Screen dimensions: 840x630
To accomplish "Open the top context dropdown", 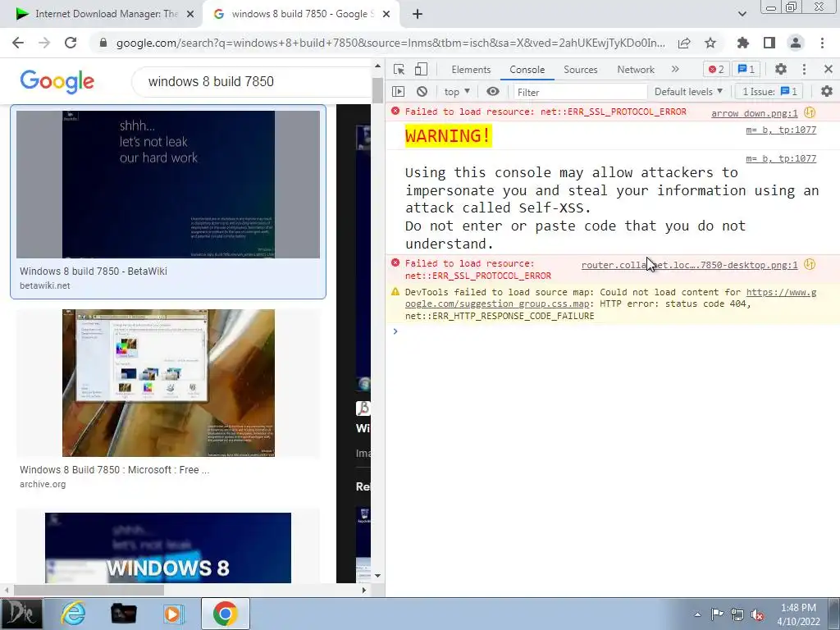I will pos(457,92).
